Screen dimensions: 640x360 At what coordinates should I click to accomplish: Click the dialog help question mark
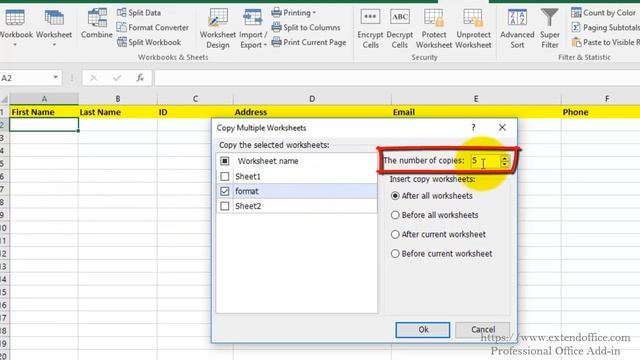coord(473,127)
